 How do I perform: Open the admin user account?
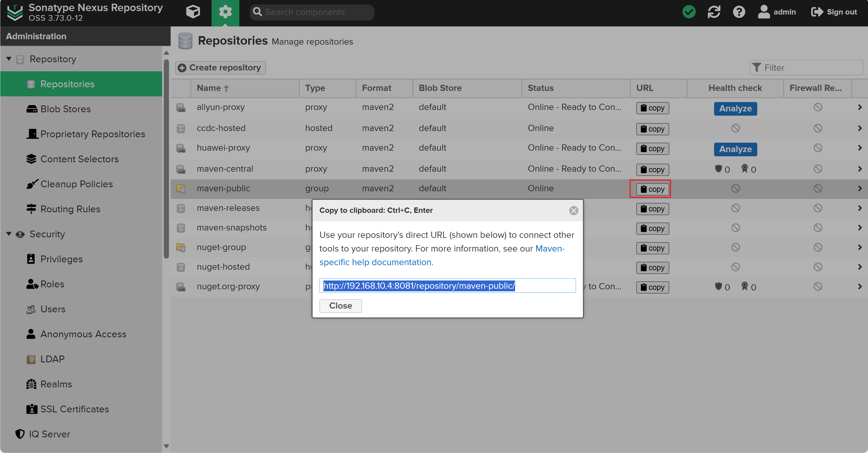tap(777, 12)
